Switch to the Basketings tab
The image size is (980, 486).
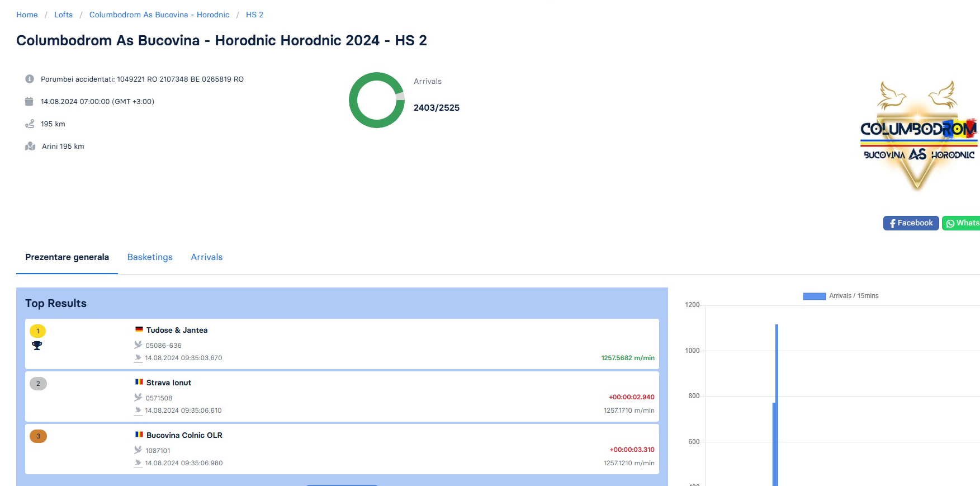(x=150, y=257)
